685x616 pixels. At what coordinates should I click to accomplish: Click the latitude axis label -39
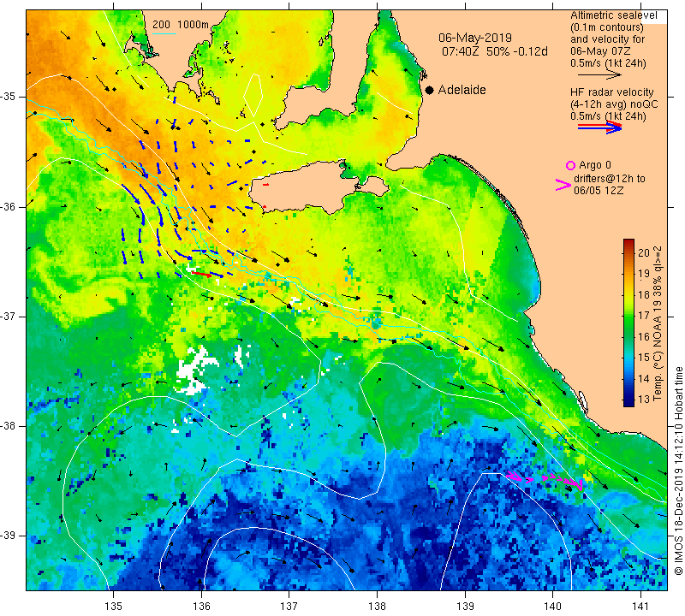7,536
